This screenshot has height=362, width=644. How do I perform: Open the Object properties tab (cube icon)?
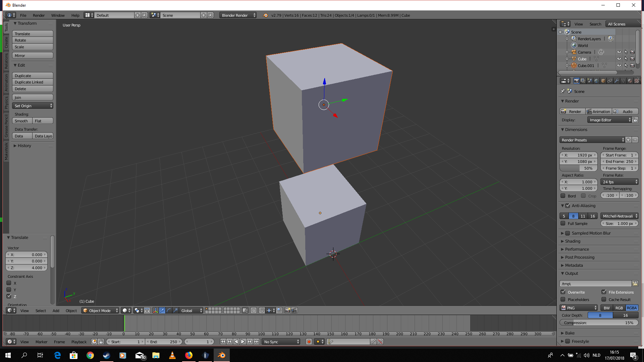[603, 81]
